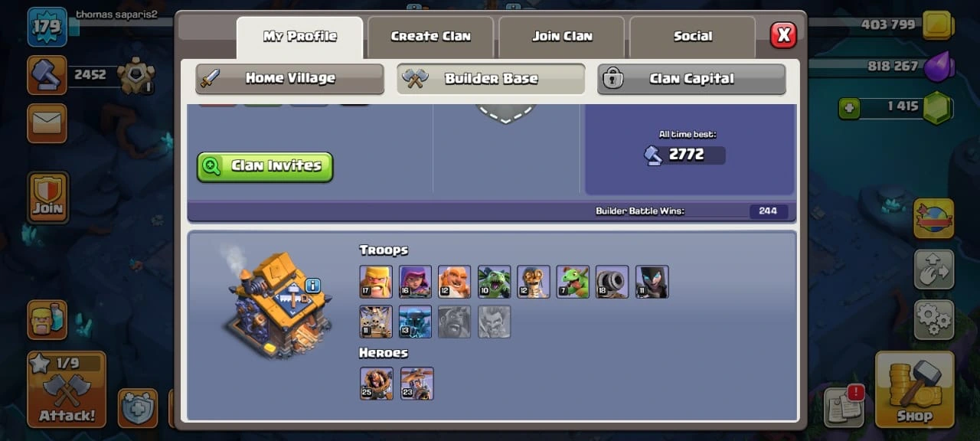Show the Home Village profile
Image resolution: width=980 pixels, height=441 pixels.
289,79
